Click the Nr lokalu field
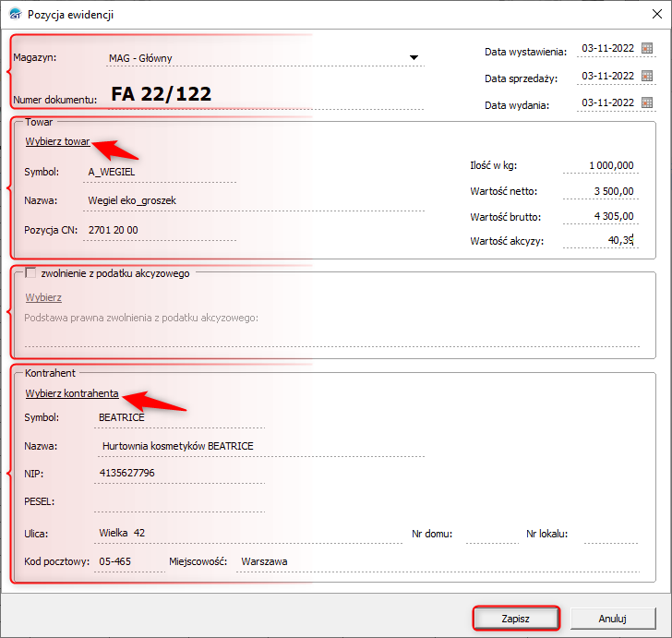This screenshot has height=638, width=672. coord(611,535)
